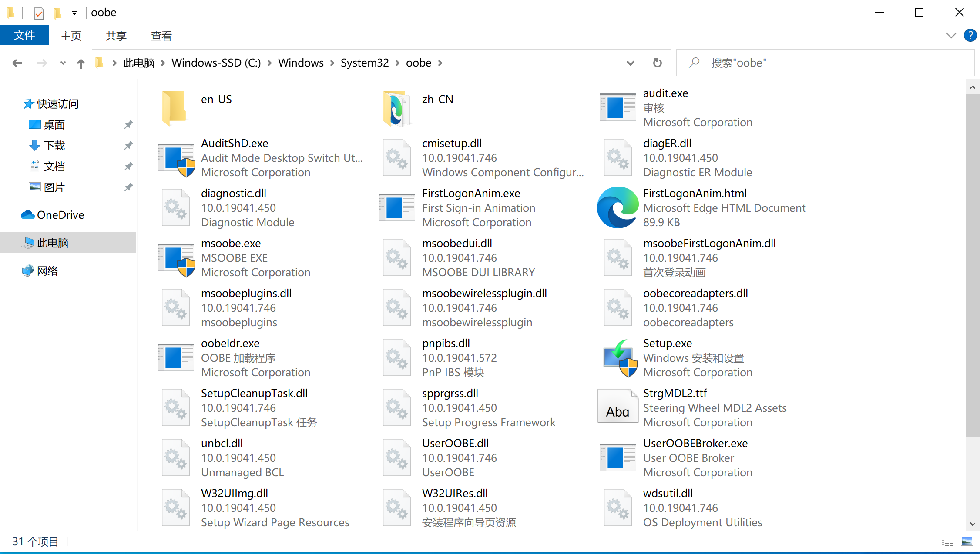Select file name SetupCleanupTask.dll

coord(254,393)
